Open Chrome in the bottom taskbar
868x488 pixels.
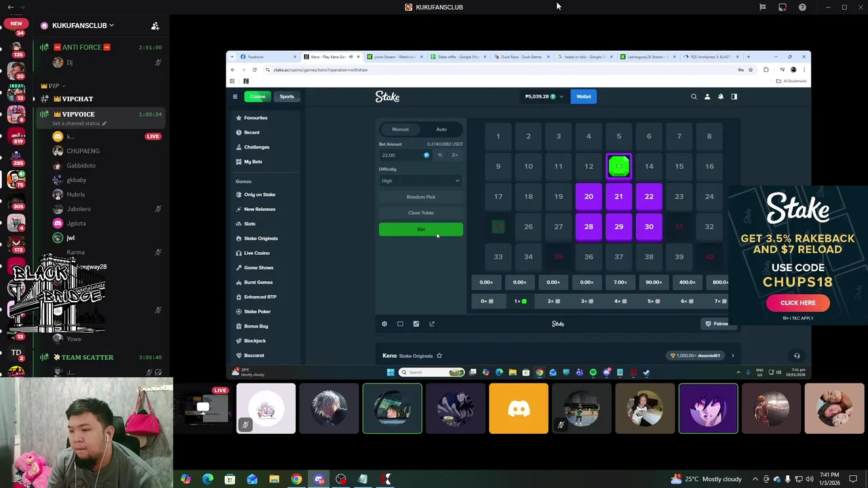(x=296, y=479)
